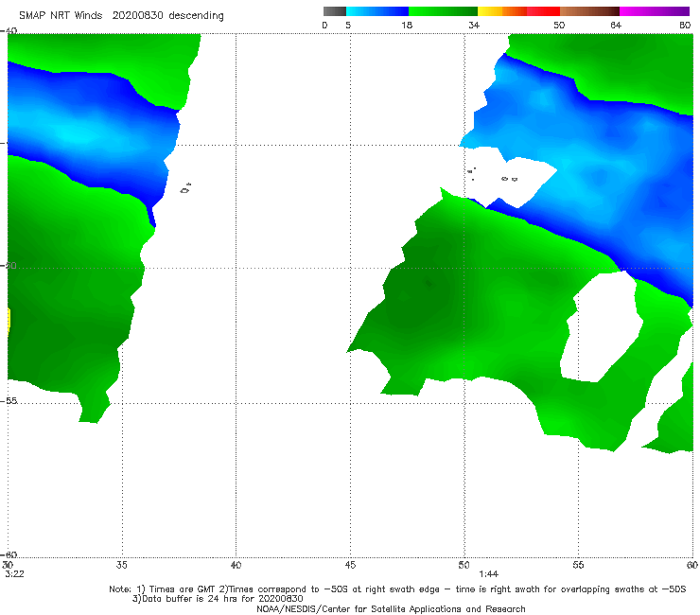
Task: Click the "3:22" swath time label
Action: click(x=14, y=574)
